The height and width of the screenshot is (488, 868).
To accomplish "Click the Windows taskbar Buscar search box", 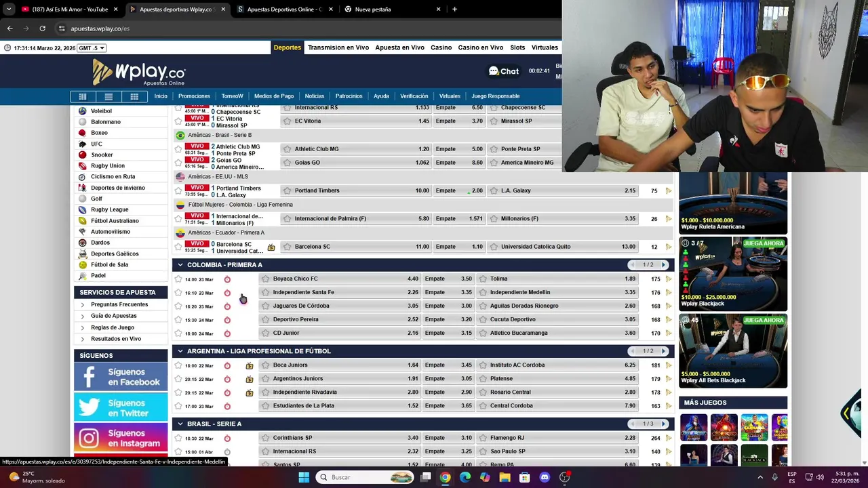I will [365, 477].
